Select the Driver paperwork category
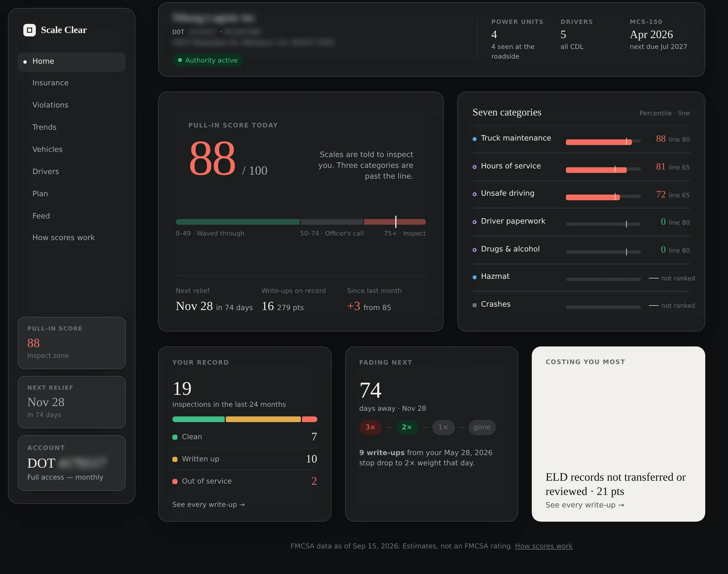This screenshot has height=574, width=728. [581, 222]
